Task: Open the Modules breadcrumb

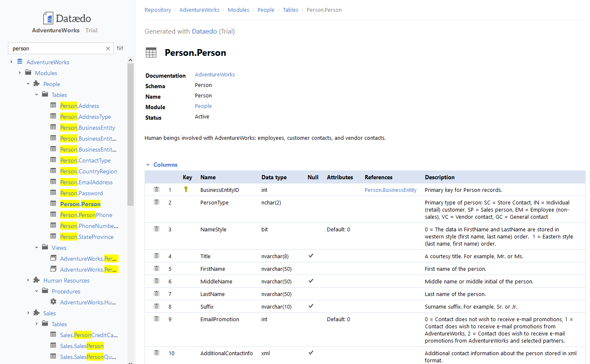Action: 238,10
